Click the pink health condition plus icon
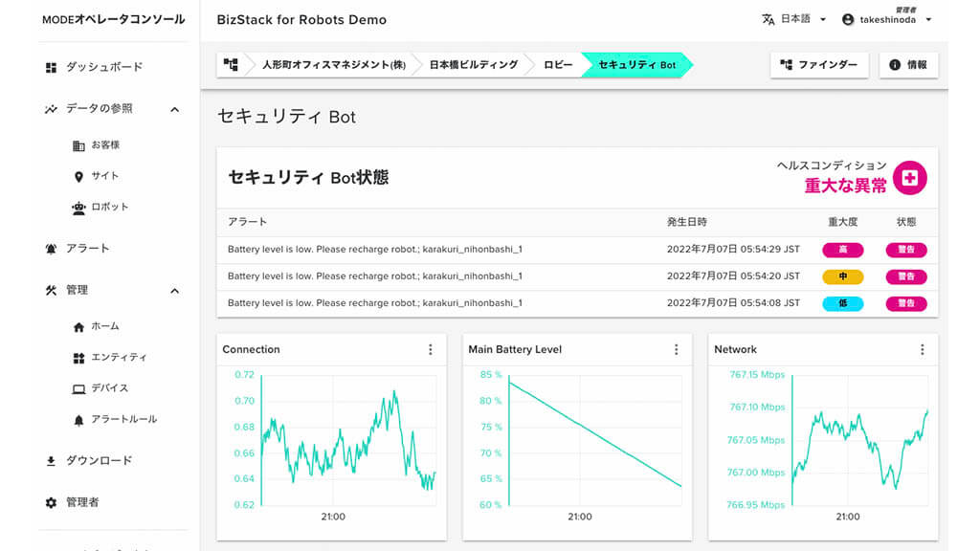980x551 pixels. (x=909, y=178)
